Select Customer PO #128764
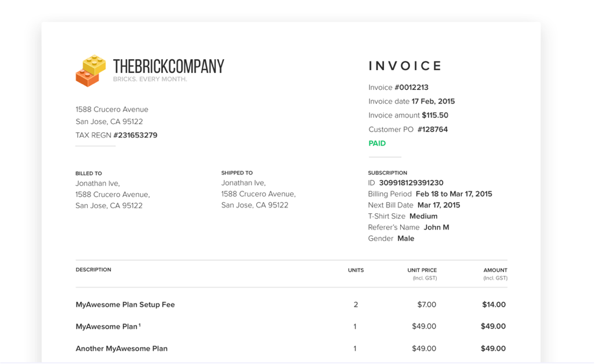 pos(433,129)
